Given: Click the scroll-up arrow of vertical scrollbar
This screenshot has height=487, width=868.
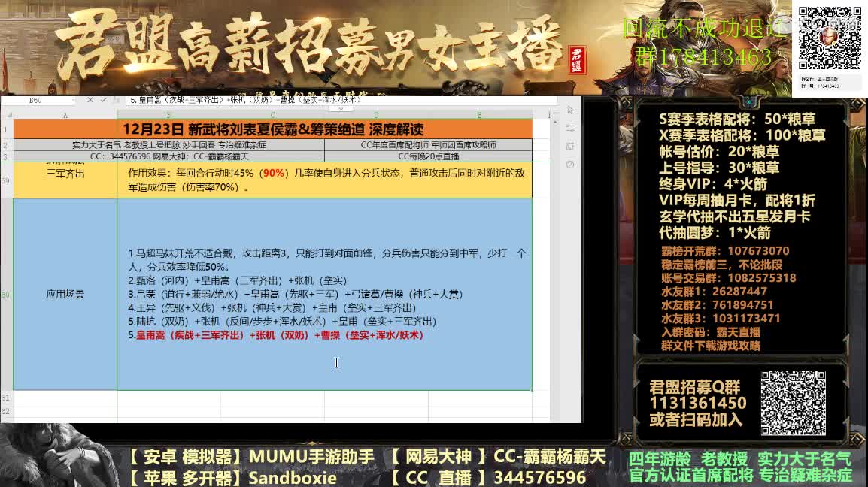Looking at the screenshot, I should pyautogui.click(x=554, y=122).
